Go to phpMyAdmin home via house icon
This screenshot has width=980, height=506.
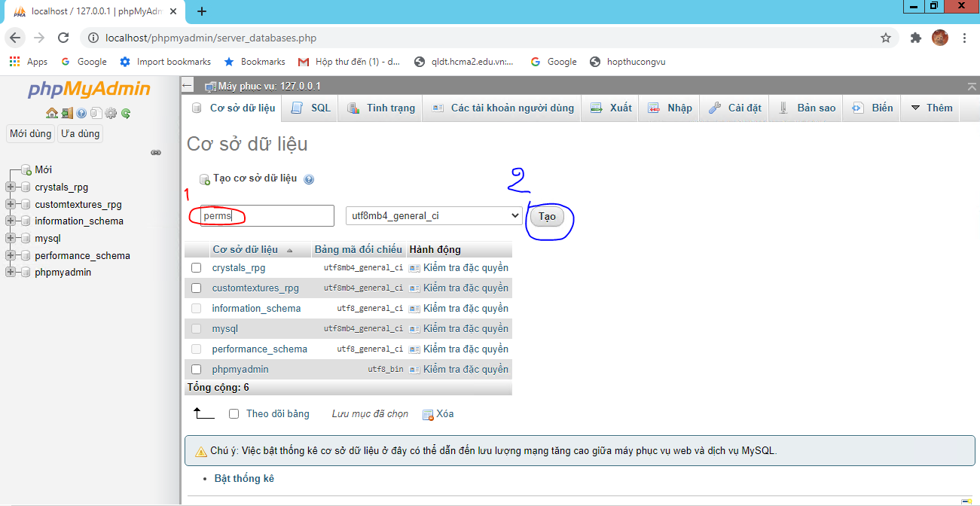51,114
